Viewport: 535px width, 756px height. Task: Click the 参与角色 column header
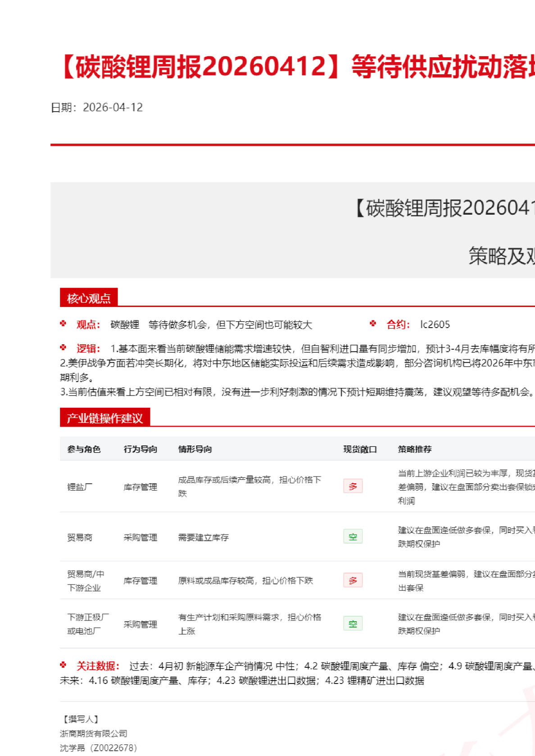[84, 449]
